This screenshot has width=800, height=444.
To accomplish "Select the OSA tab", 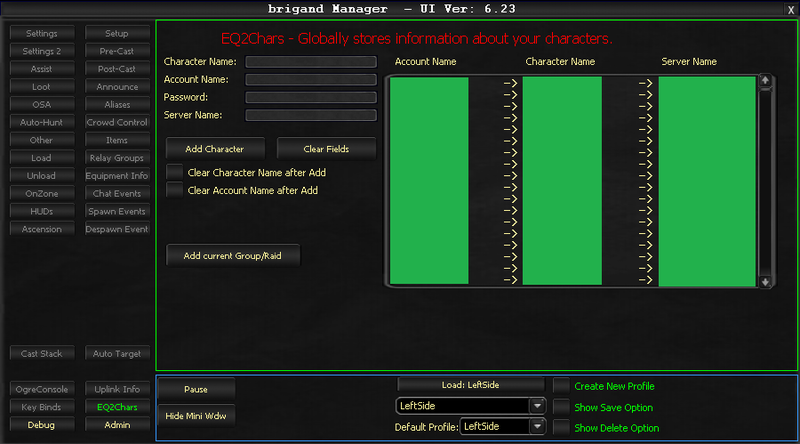I will click(x=42, y=105).
